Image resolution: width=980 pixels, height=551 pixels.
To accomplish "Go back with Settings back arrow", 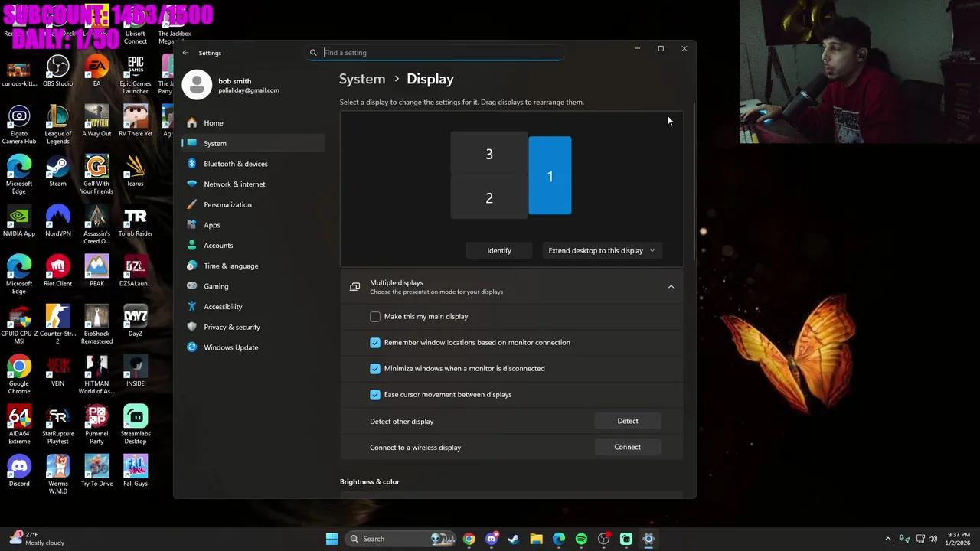I will click(x=185, y=53).
